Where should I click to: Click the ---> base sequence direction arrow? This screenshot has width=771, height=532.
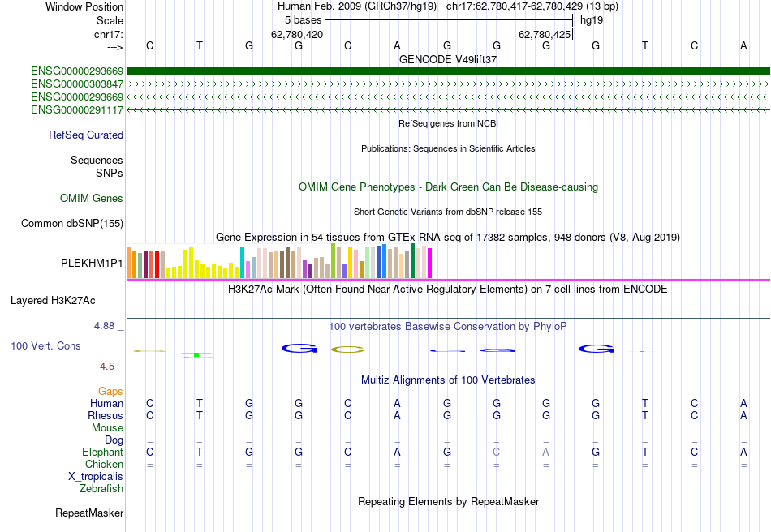[115, 47]
